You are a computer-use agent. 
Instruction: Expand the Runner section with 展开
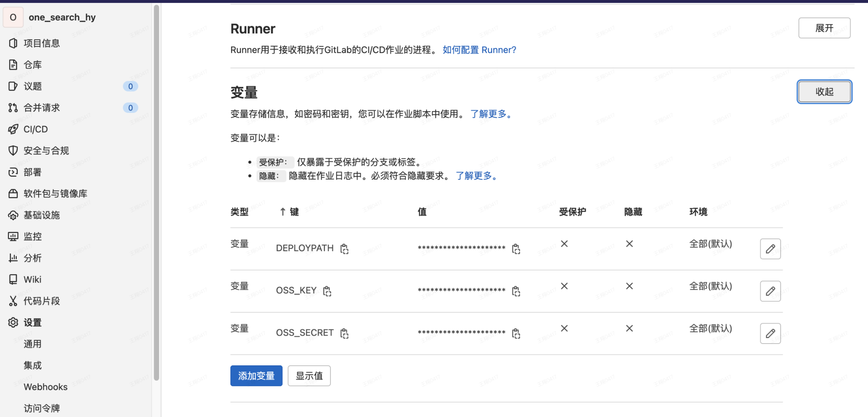tap(824, 28)
